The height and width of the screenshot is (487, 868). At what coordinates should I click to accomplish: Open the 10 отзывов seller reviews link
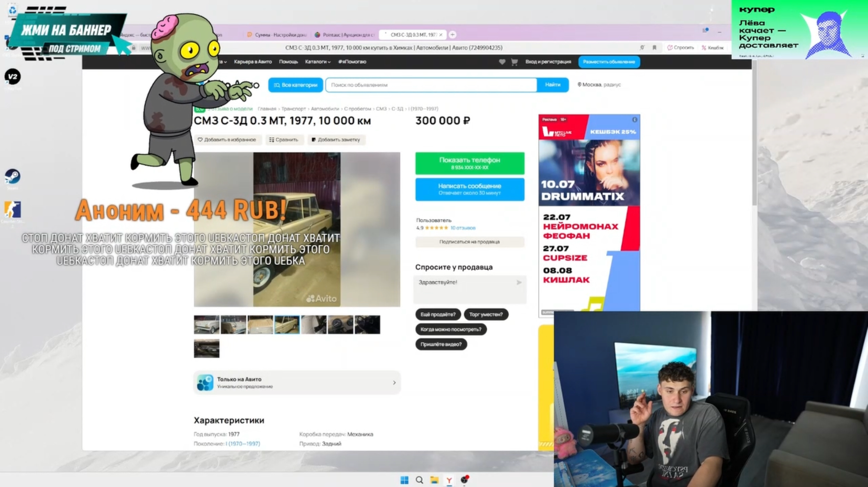tap(463, 228)
